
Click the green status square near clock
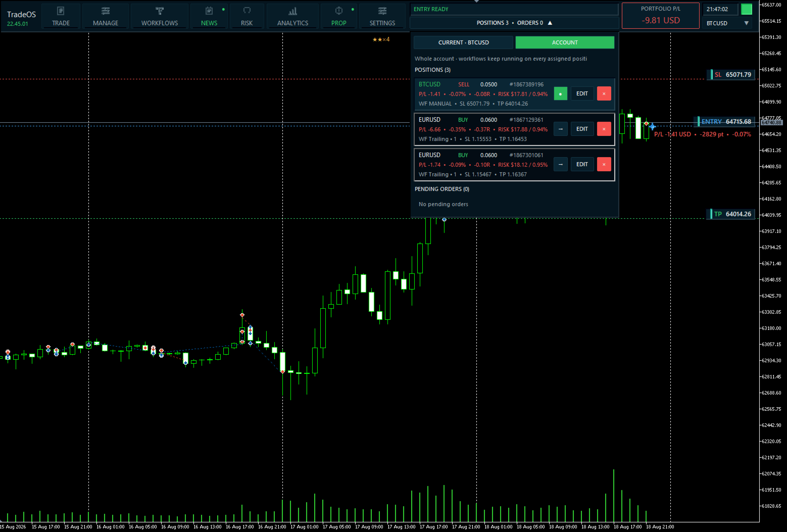(x=746, y=9)
